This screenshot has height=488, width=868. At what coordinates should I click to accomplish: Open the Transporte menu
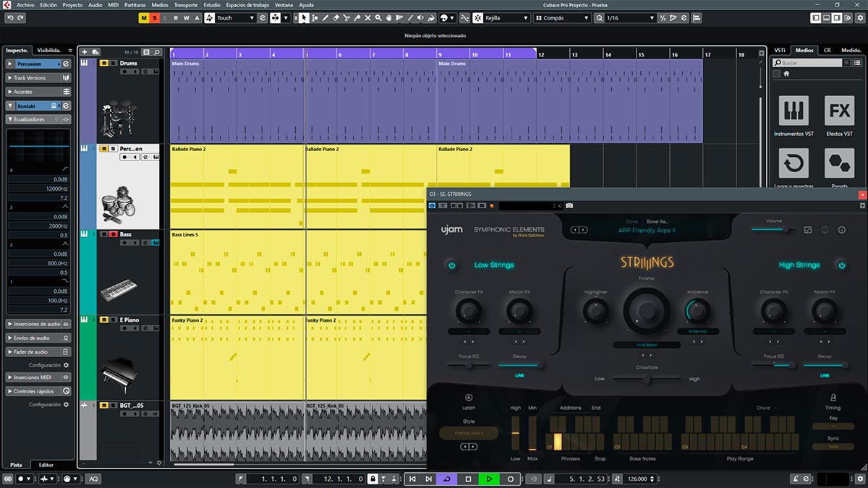[187, 4]
